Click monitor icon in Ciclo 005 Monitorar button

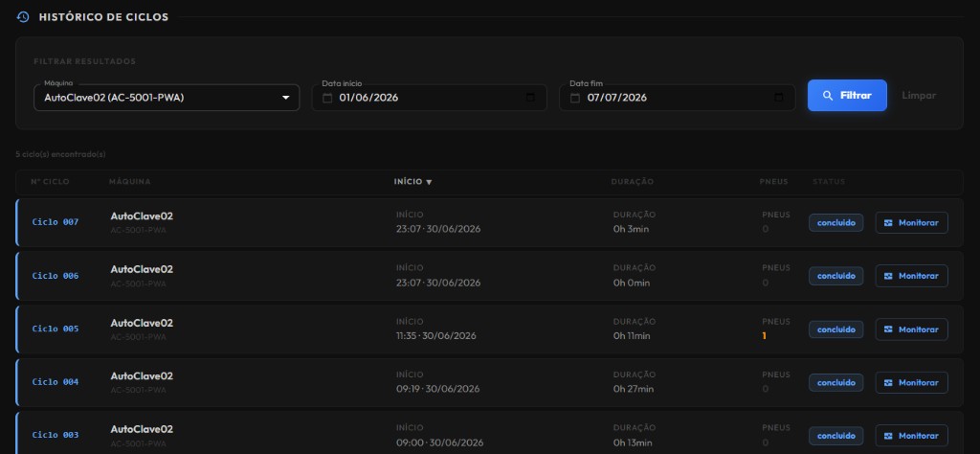tap(888, 329)
